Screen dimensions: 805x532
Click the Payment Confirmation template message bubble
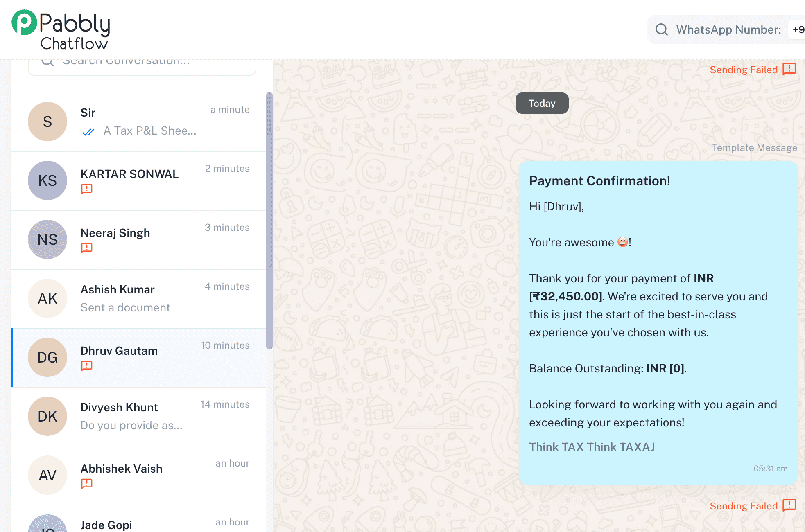(658, 322)
